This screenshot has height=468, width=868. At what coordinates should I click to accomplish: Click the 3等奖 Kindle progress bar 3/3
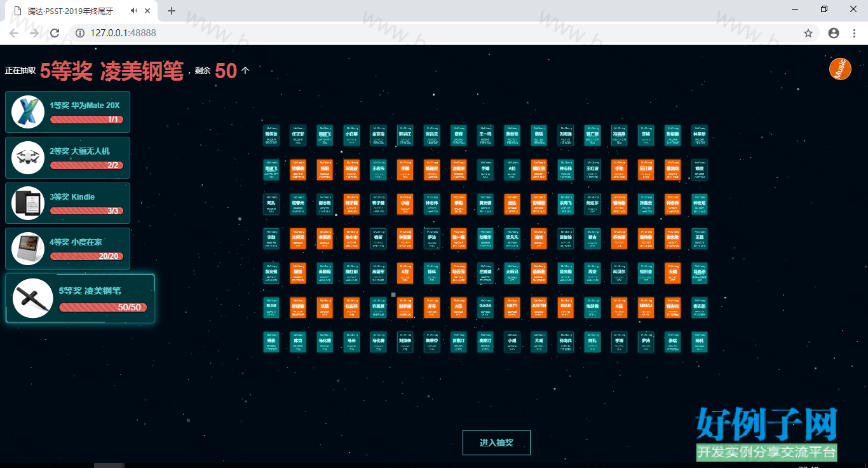point(86,210)
